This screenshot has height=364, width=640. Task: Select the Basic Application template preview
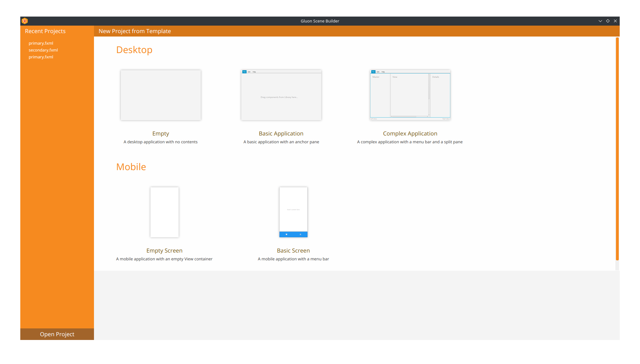281,95
